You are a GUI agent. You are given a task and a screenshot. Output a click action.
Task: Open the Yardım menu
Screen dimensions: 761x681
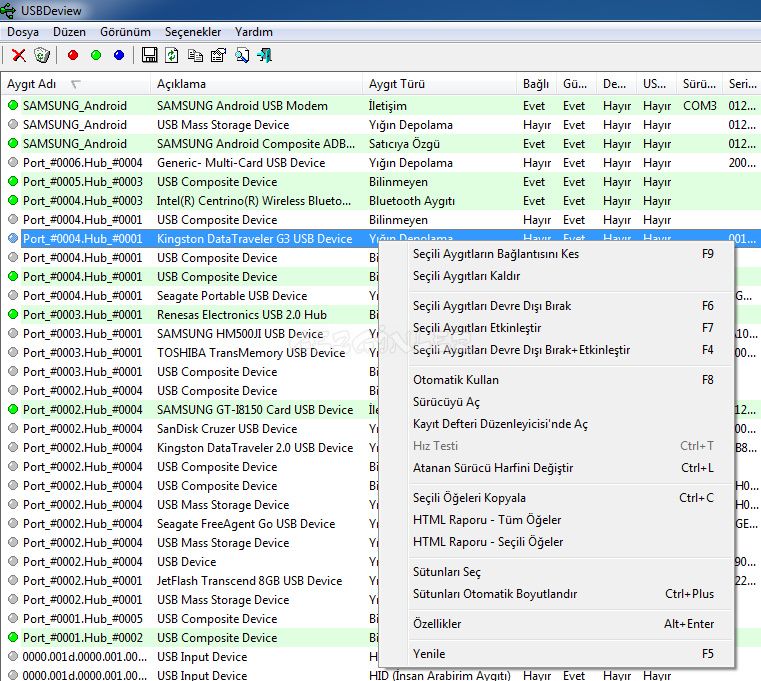pyautogui.click(x=254, y=32)
